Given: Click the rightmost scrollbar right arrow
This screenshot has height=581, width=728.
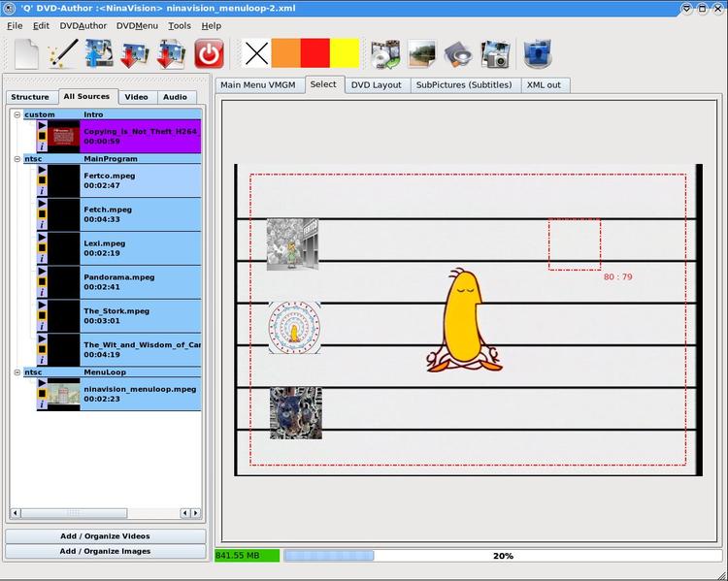Looking at the screenshot, I should coord(196,513).
